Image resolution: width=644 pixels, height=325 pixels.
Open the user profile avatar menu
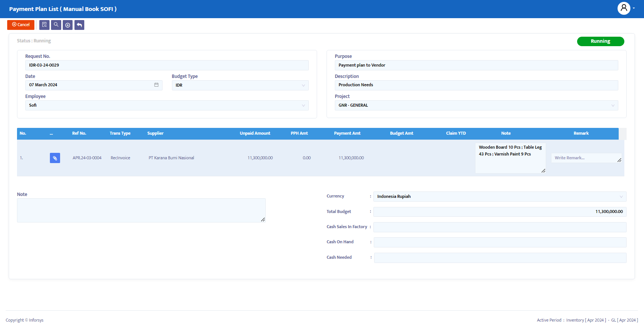pos(624,8)
